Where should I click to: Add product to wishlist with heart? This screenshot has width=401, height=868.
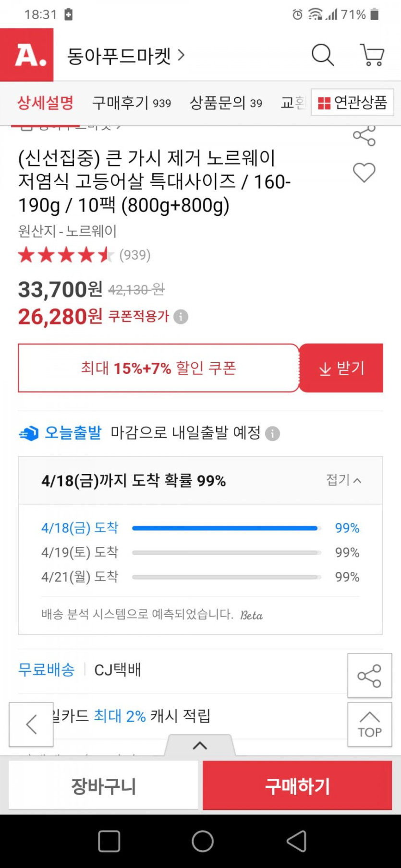364,173
